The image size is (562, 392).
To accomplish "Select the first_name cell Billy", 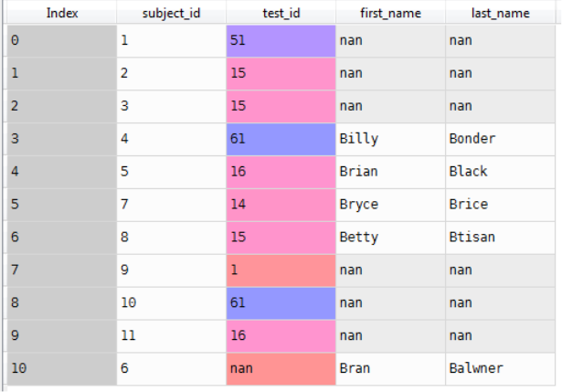I will pyautogui.click(x=390, y=139).
